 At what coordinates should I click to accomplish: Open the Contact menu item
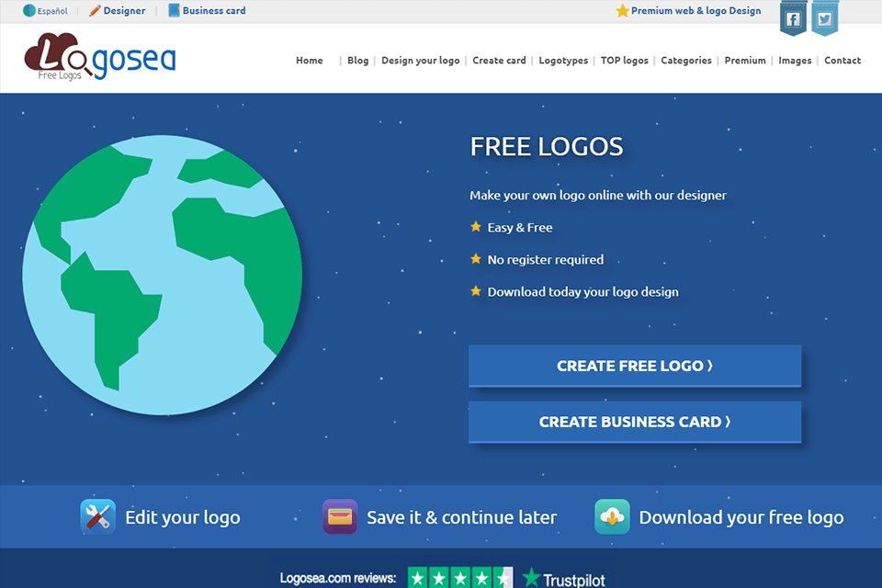(842, 61)
